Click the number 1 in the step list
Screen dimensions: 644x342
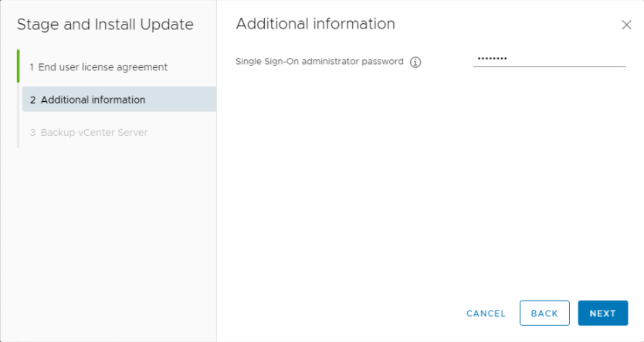tap(32, 67)
